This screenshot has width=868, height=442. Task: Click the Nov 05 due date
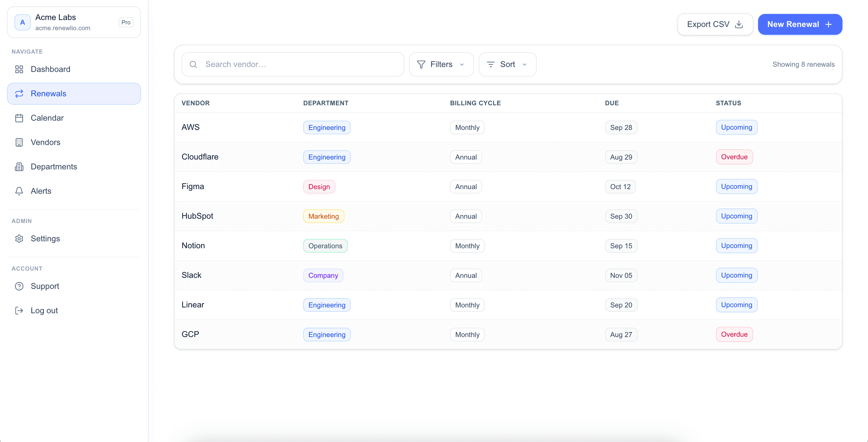(621, 276)
